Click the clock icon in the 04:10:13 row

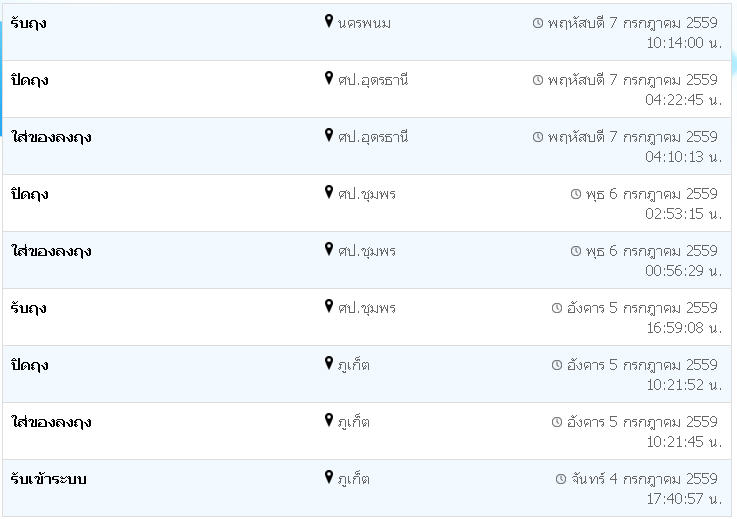coord(538,137)
